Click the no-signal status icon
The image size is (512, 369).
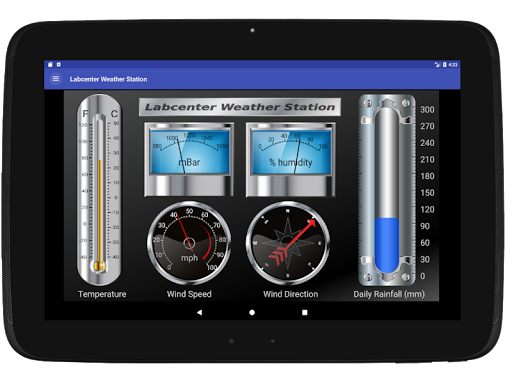(x=437, y=65)
